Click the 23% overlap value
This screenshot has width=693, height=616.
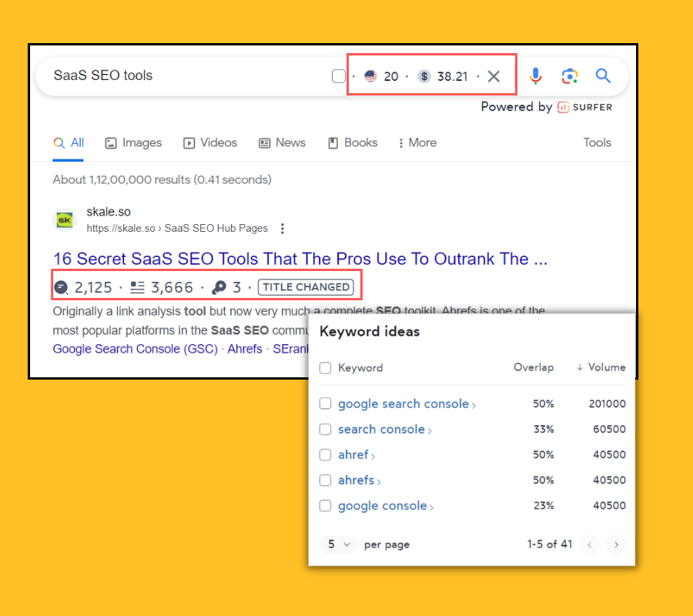pyautogui.click(x=544, y=506)
